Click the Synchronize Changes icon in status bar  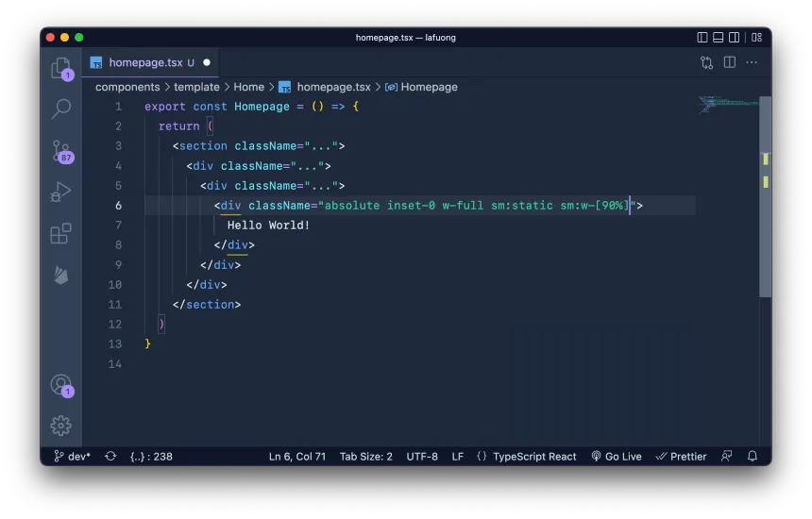click(x=110, y=457)
